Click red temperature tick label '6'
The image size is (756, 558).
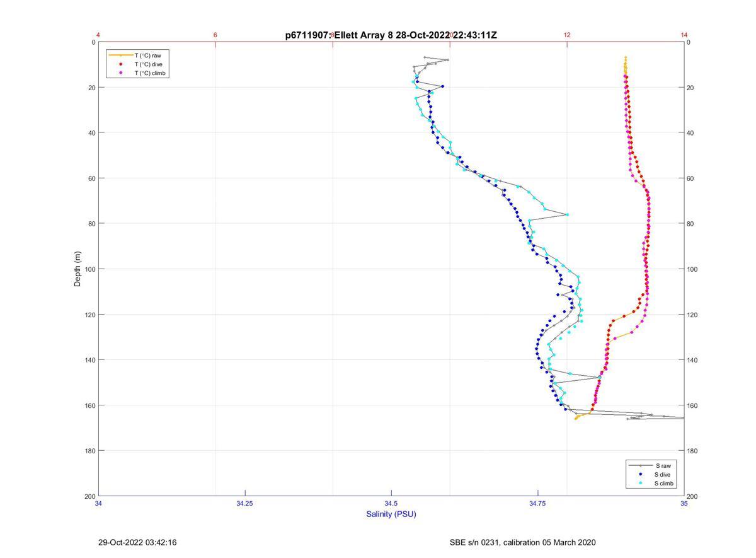point(215,35)
